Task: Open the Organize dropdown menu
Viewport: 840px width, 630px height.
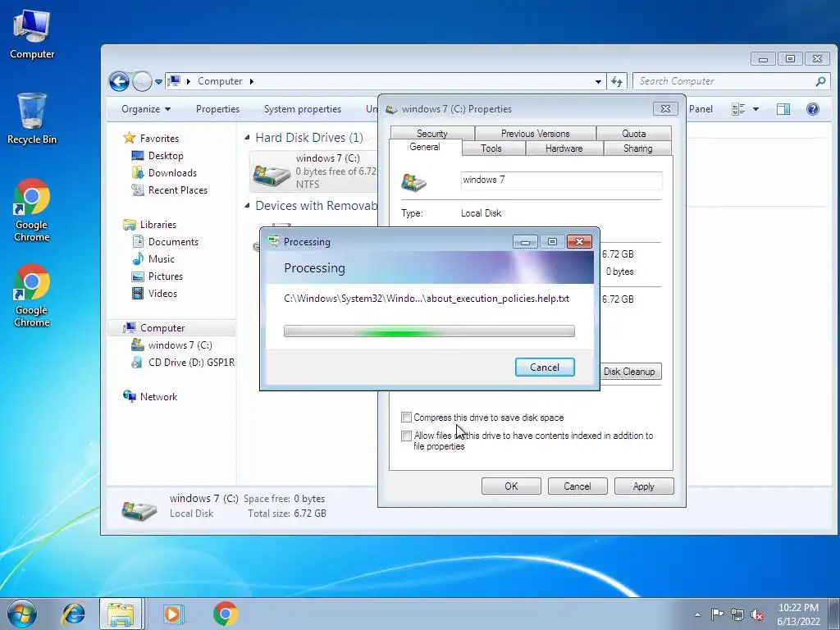Action: coord(146,109)
